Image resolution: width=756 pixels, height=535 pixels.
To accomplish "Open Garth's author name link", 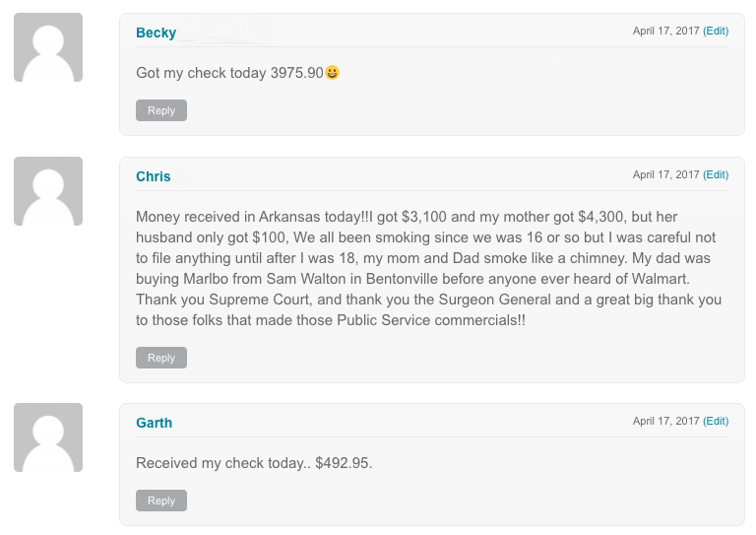I will 155,423.
